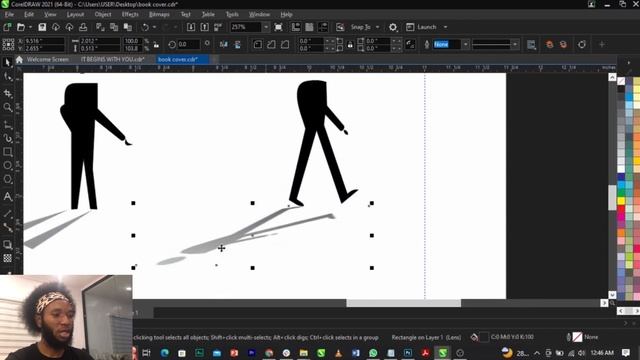Select the Freehand tool

[7, 125]
